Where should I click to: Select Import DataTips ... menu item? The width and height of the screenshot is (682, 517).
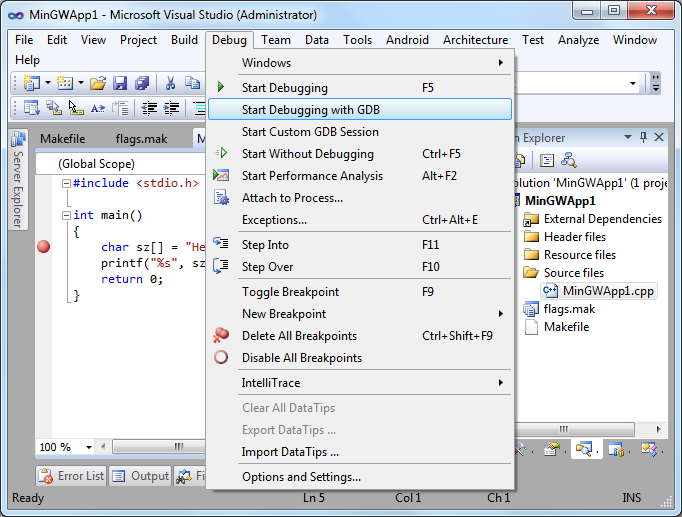pos(360,452)
